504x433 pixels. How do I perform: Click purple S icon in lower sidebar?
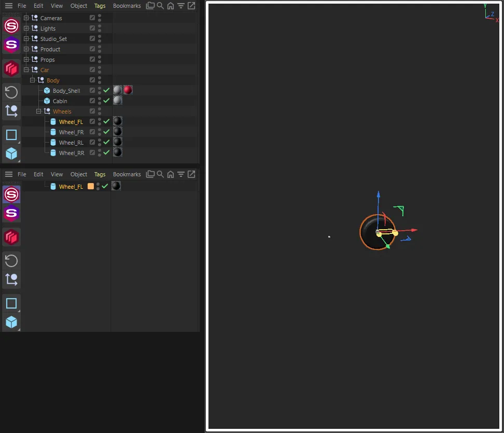(11, 213)
